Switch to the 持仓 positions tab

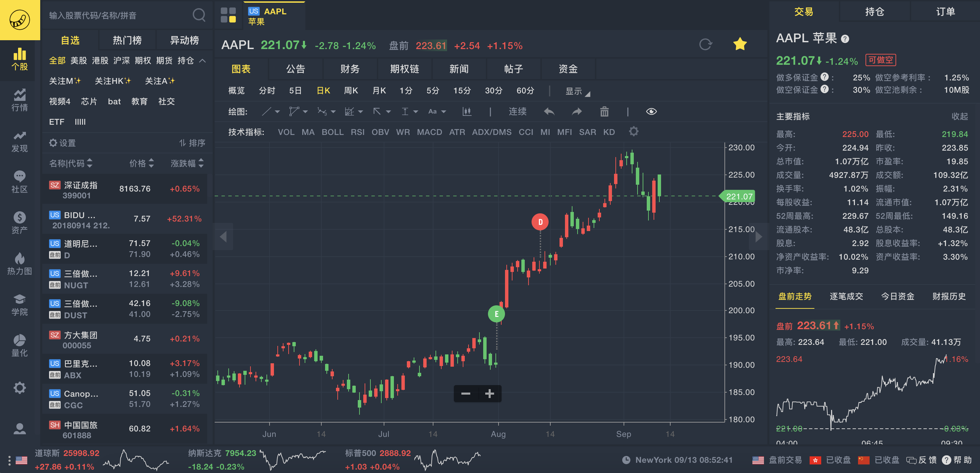coord(874,11)
